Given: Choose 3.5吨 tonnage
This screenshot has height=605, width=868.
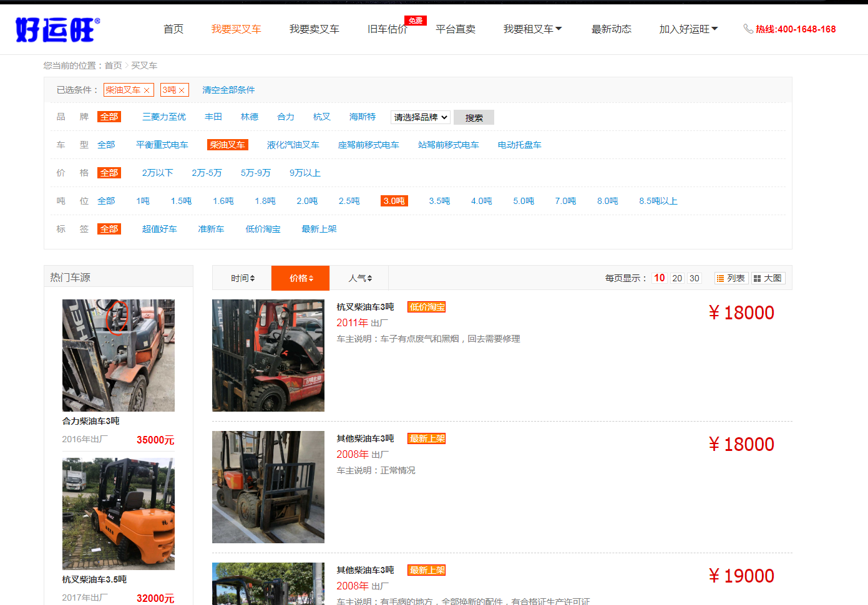Looking at the screenshot, I should click(439, 201).
